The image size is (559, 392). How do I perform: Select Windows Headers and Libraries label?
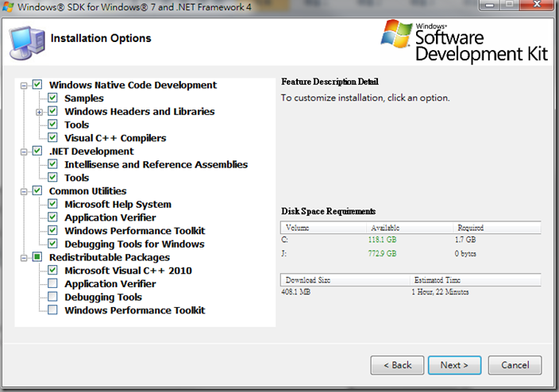[140, 112]
